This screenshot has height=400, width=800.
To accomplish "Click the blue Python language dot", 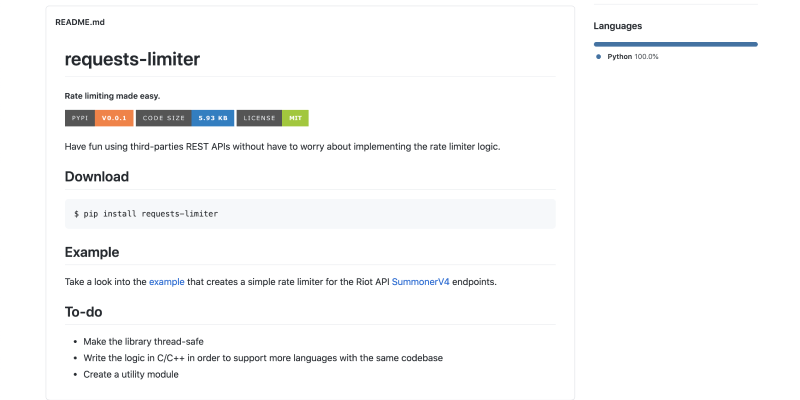I will [x=598, y=57].
